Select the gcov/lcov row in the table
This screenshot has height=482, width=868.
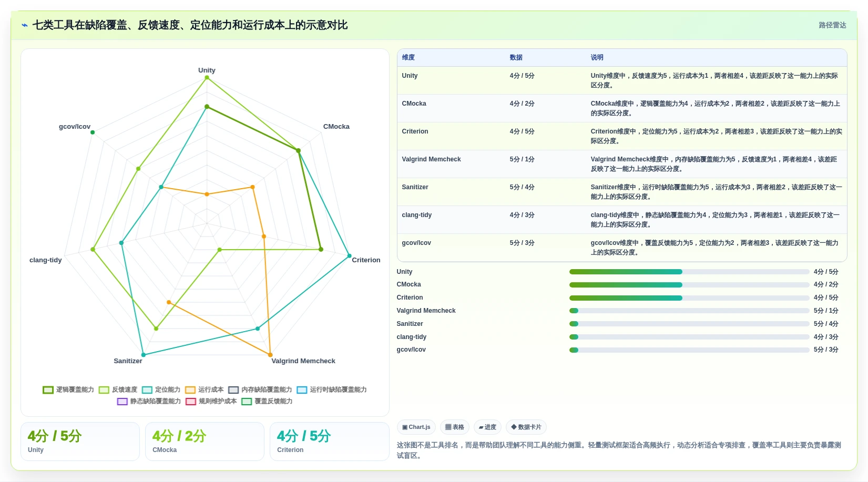click(622, 248)
